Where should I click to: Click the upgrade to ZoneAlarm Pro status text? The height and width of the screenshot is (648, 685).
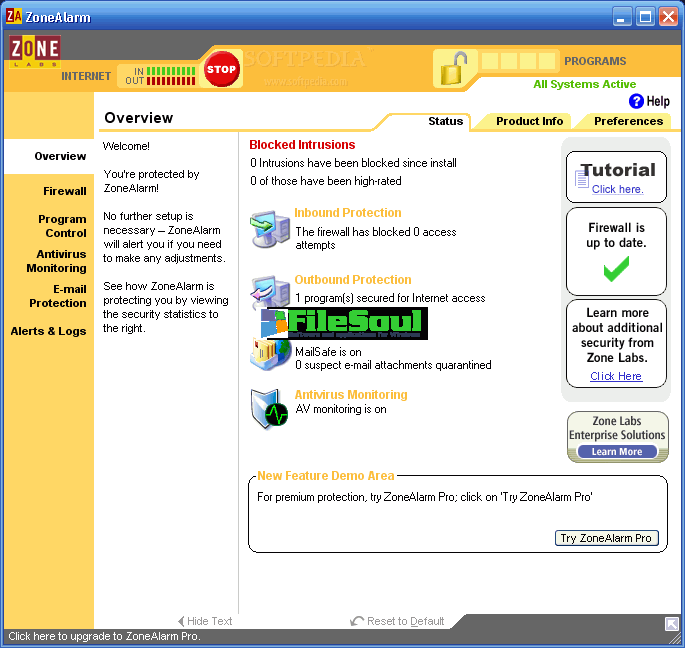[x=104, y=636]
